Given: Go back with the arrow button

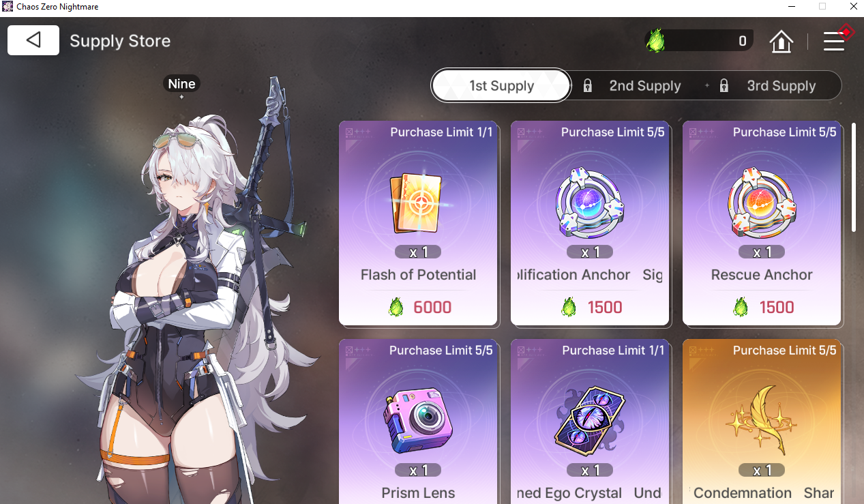Looking at the screenshot, I should 33,40.
